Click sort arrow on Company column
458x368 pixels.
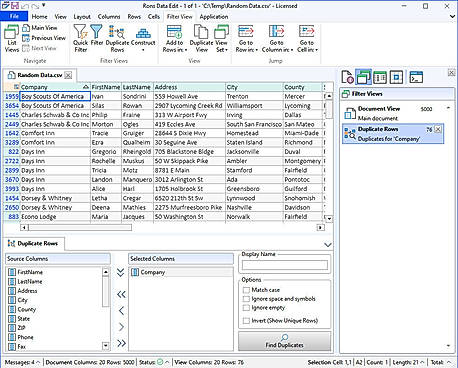[x=86, y=87]
